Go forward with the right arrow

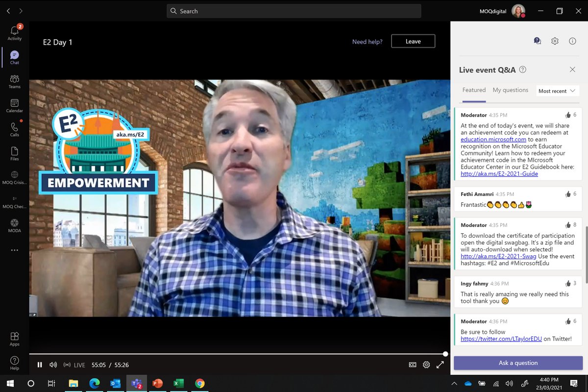click(x=21, y=11)
